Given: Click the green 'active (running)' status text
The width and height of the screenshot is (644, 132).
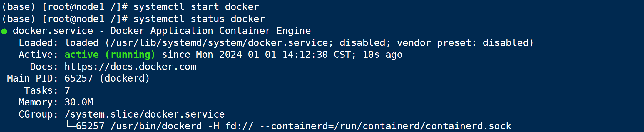Looking at the screenshot, I should (110, 55).
